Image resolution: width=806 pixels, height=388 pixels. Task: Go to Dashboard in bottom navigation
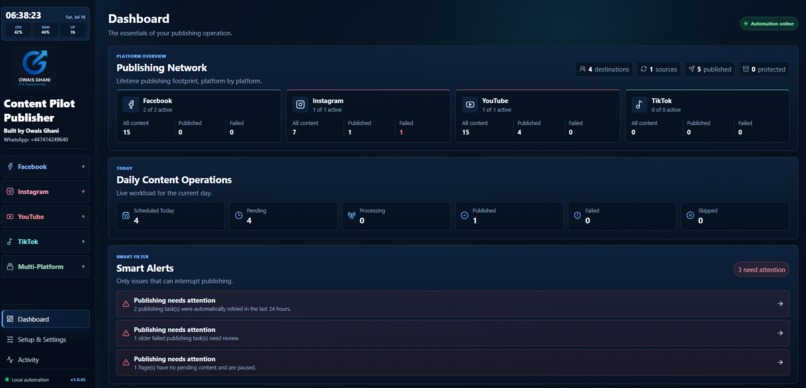click(x=45, y=319)
